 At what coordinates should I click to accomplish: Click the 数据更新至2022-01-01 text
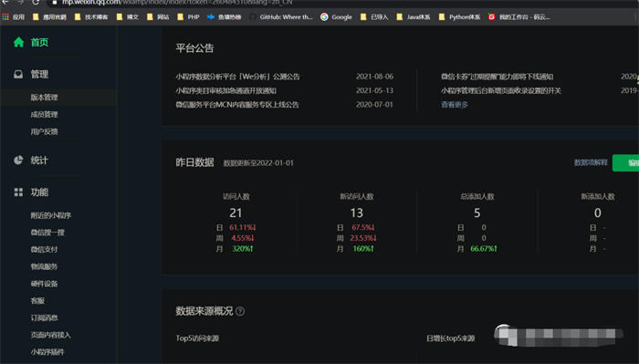point(258,163)
